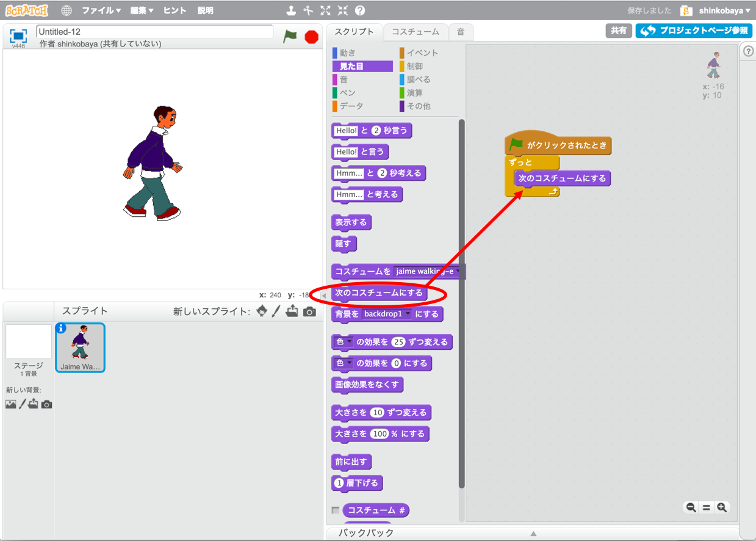
Task: Open the 編集 menu
Action: click(142, 10)
